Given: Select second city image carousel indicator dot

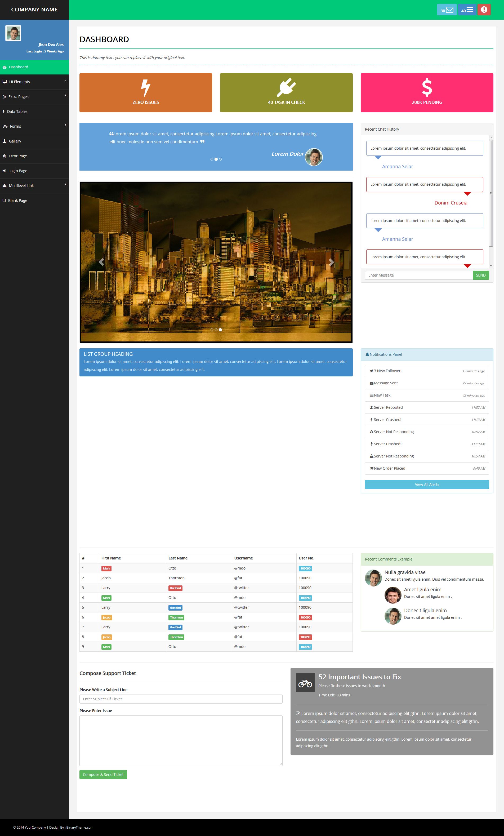Looking at the screenshot, I should point(216,330).
